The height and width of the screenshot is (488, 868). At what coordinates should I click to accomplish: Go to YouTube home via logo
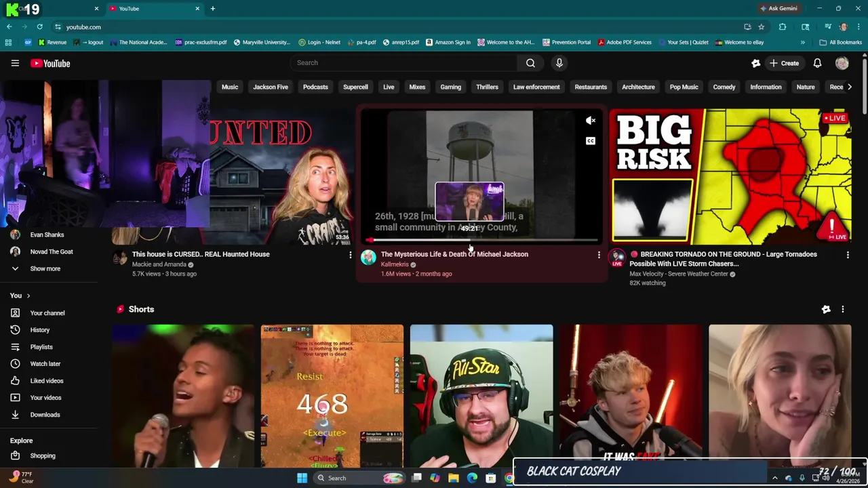point(50,63)
